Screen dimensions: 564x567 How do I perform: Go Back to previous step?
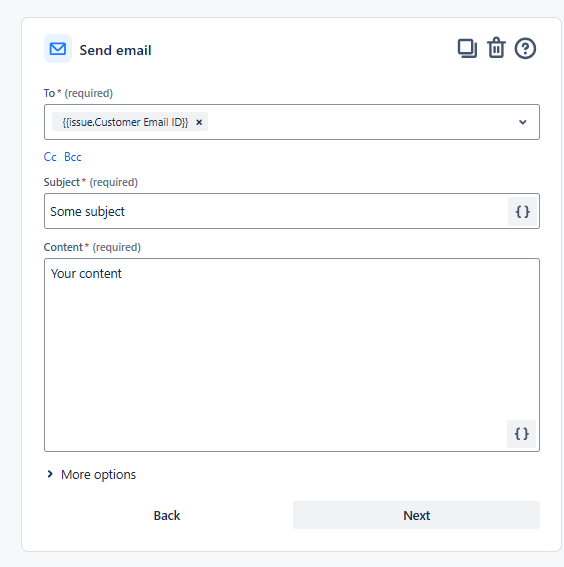click(x=167, y=515)
